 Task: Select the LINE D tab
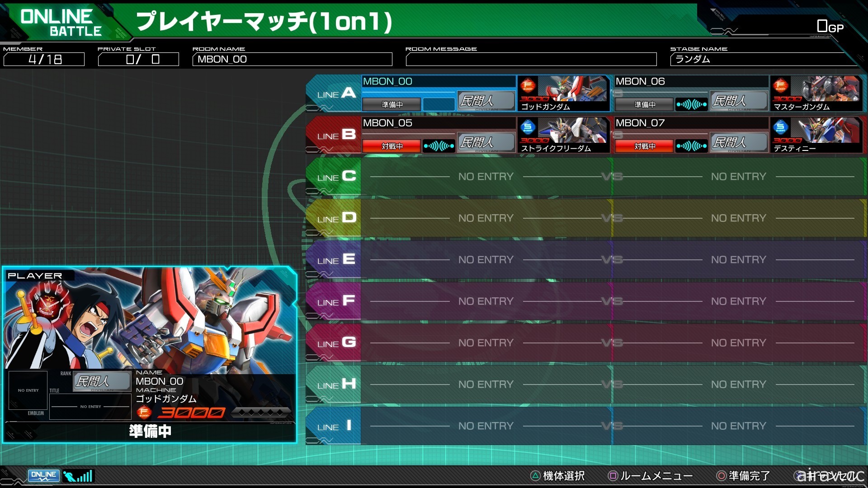point(335,218)
